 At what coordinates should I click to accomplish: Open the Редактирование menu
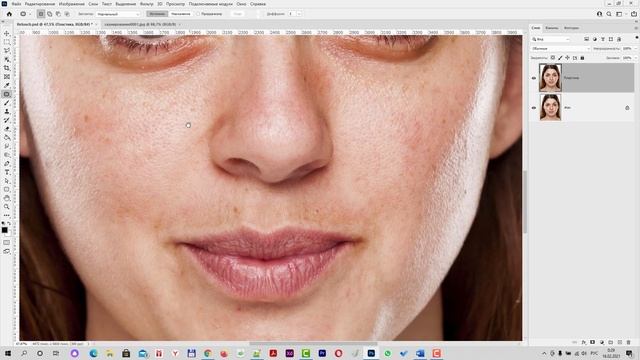(x=40, y=4)
